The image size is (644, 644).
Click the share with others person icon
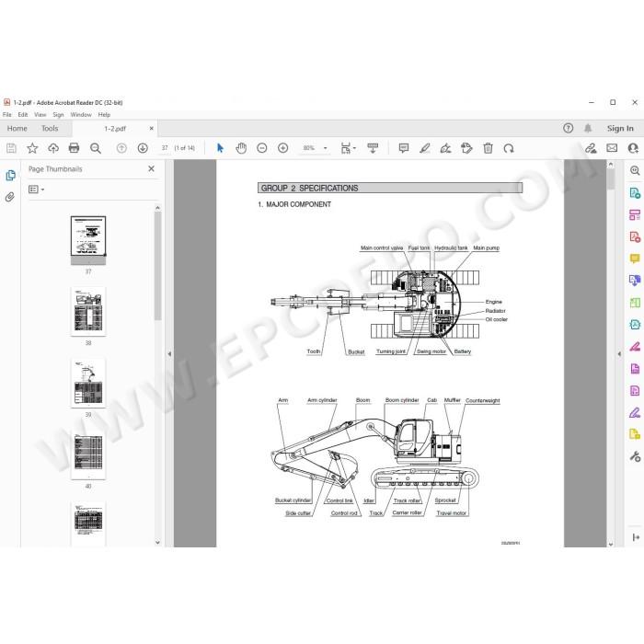click(633, 148)
